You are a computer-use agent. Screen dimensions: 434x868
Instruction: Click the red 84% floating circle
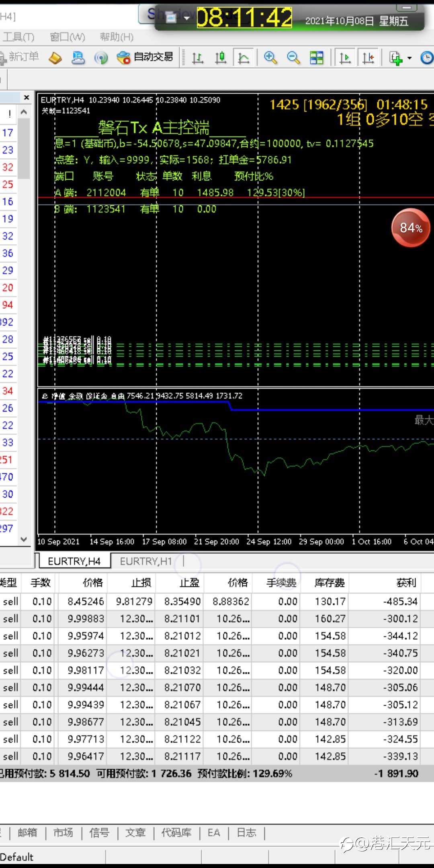[411, 228]
